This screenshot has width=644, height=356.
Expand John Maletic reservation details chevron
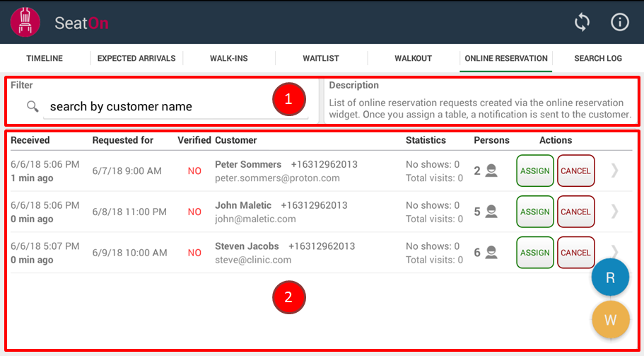614,212
